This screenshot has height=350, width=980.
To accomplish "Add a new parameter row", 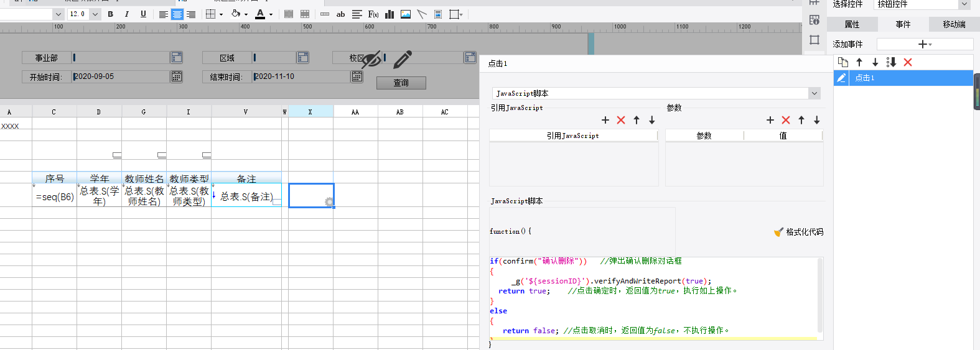I will point(770,120).
